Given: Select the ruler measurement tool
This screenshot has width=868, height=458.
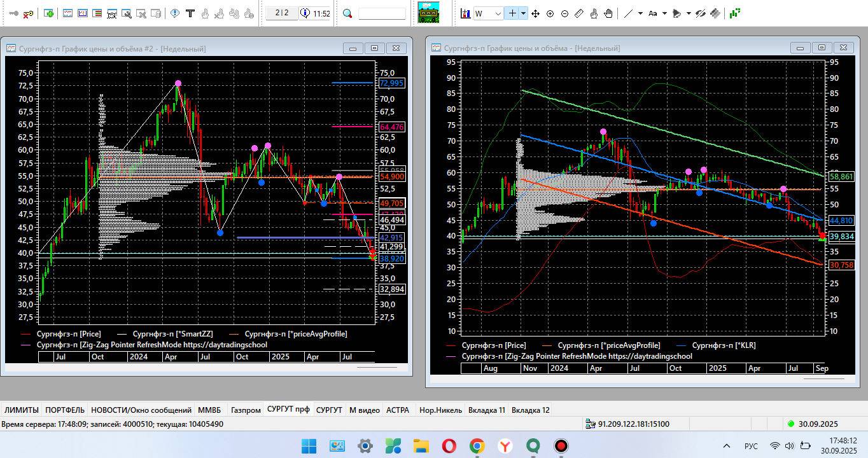Looking at the screenshot, I should (x=579, y=13).
